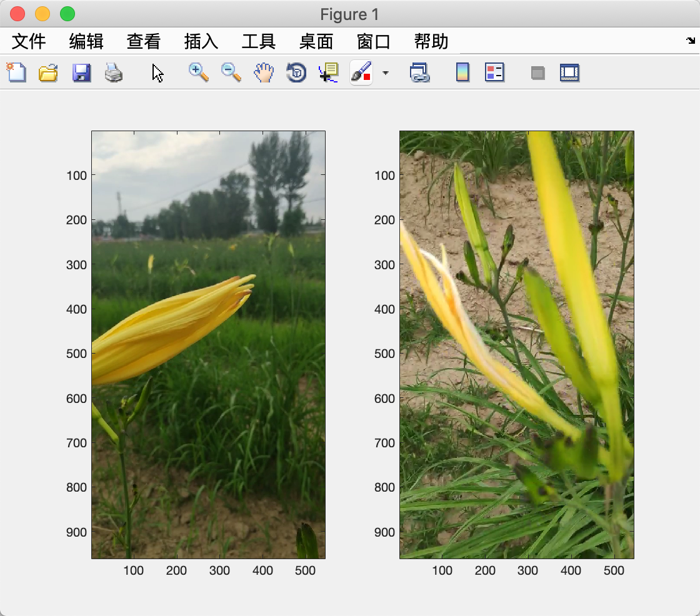Open Show Plot Tools and dock figure
Screen dimensions: 700x616
pyautogui.click(x=569, y=72)
